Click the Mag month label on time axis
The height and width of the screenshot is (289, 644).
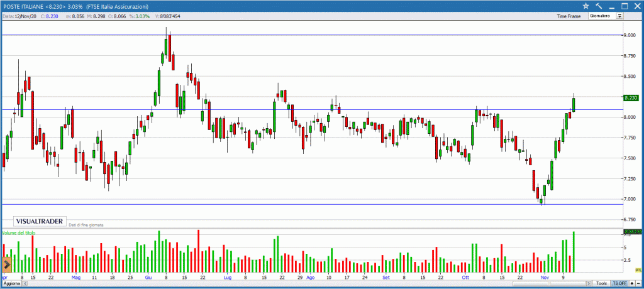pyautogui.click(x=76, y=277)
